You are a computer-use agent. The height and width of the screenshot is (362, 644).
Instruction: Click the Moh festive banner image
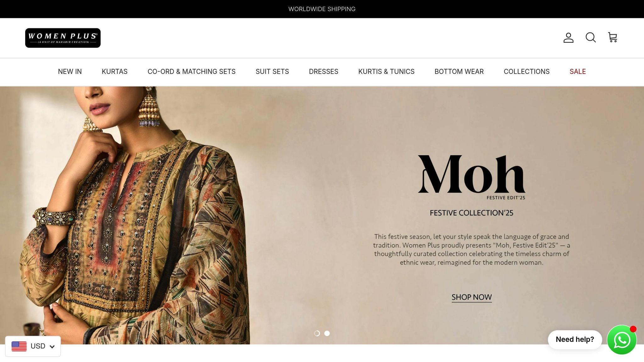322,215
